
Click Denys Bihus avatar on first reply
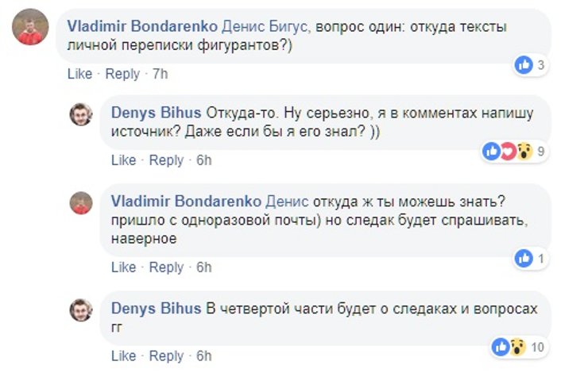pos(81,115)
